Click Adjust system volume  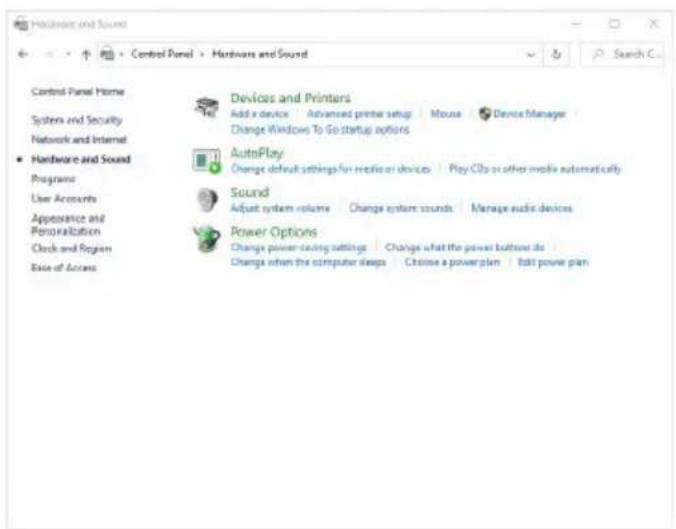coord(280,208)
